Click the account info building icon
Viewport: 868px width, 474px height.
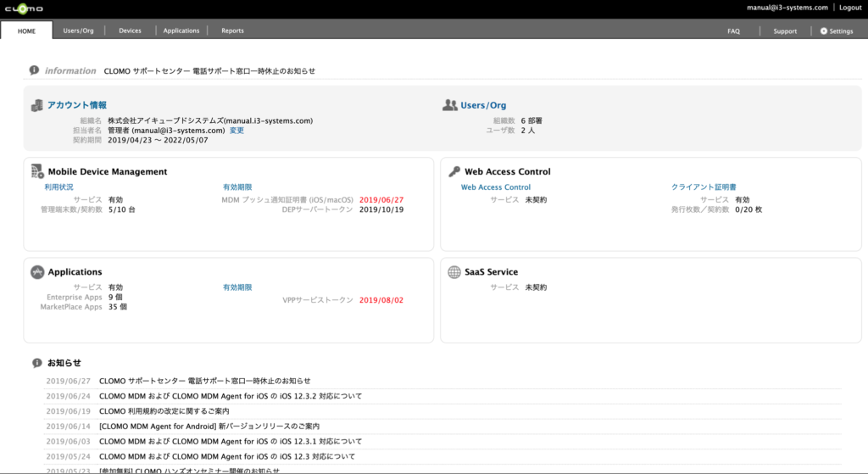click(37, 105)
